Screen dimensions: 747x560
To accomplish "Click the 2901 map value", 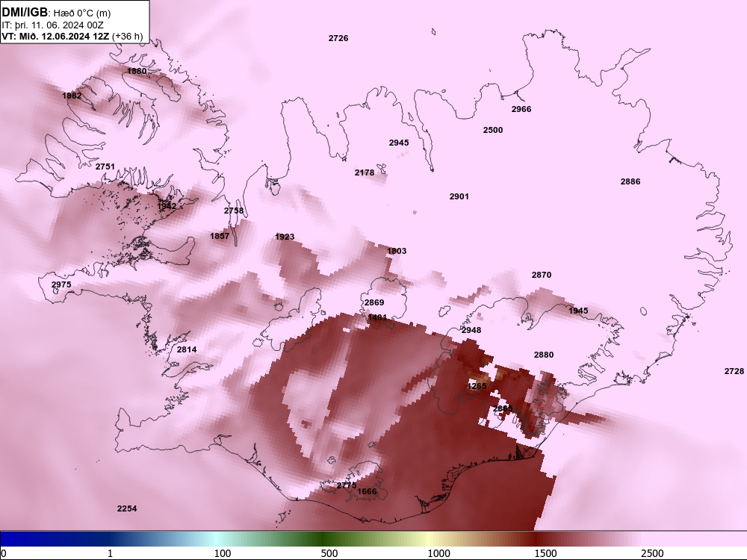I will (459, 196).
